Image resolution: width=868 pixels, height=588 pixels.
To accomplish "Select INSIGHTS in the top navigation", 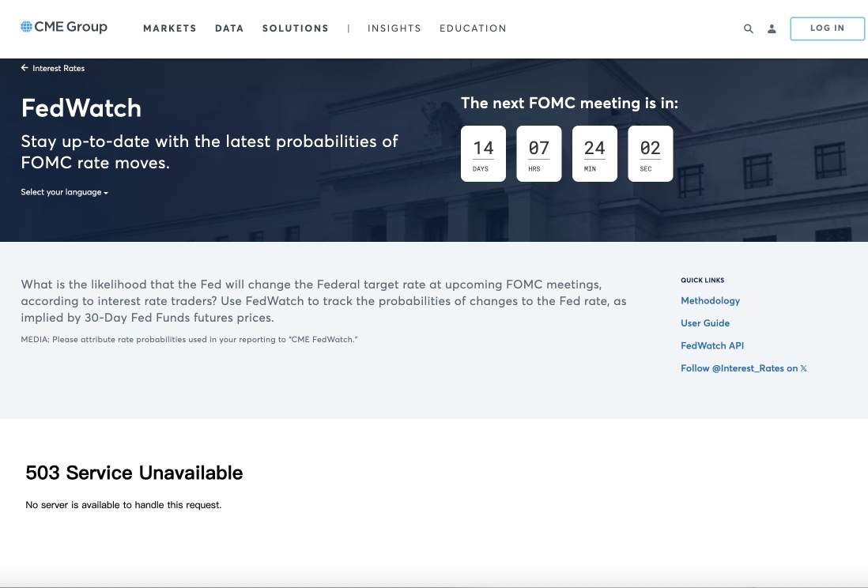I will (394, 28).
